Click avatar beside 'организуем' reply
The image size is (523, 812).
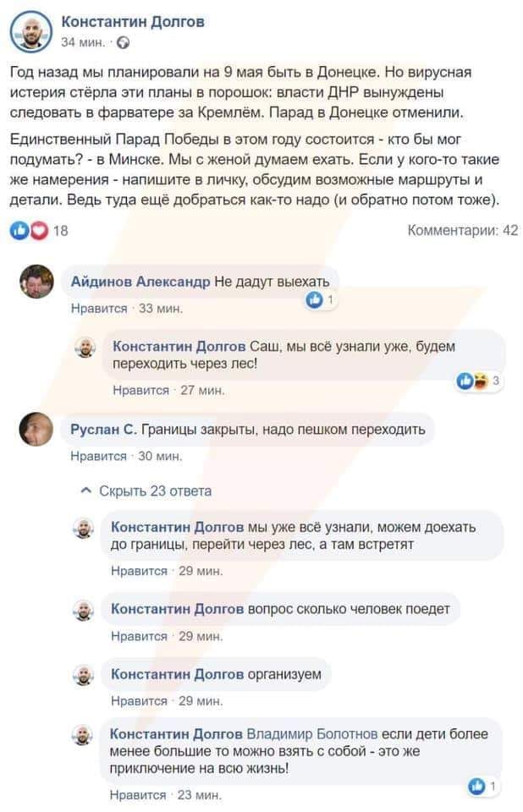(83, 674)
